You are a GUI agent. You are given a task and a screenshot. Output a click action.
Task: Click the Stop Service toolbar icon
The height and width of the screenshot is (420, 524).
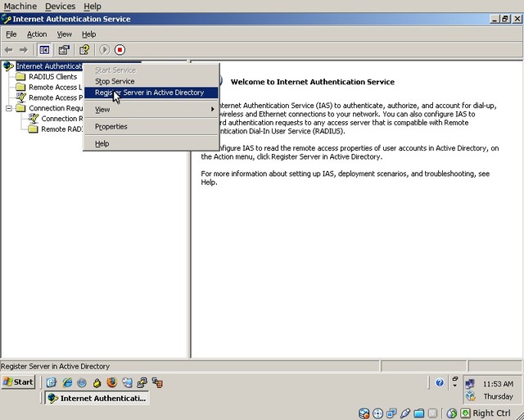(120, 50)
